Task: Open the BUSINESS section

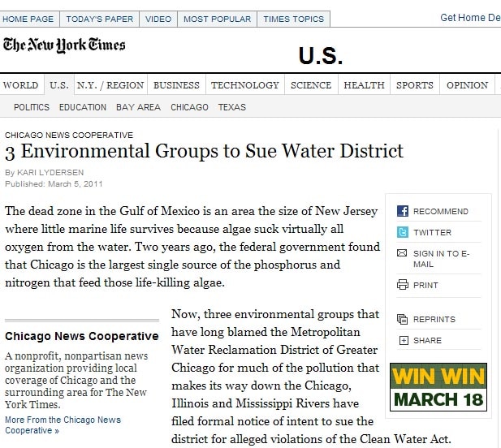Action: pyautogui.click(x=176, y=85)
